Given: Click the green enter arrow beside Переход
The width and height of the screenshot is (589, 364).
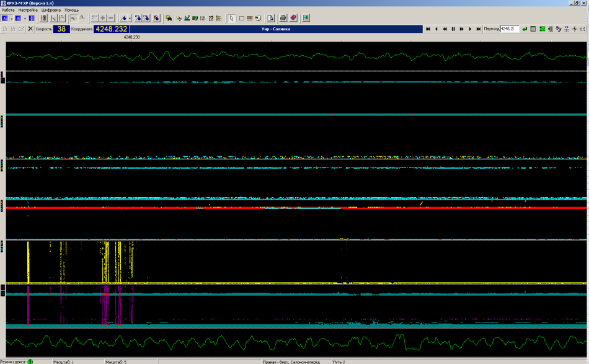Looking at the screenshot, I should click(525, 29).
